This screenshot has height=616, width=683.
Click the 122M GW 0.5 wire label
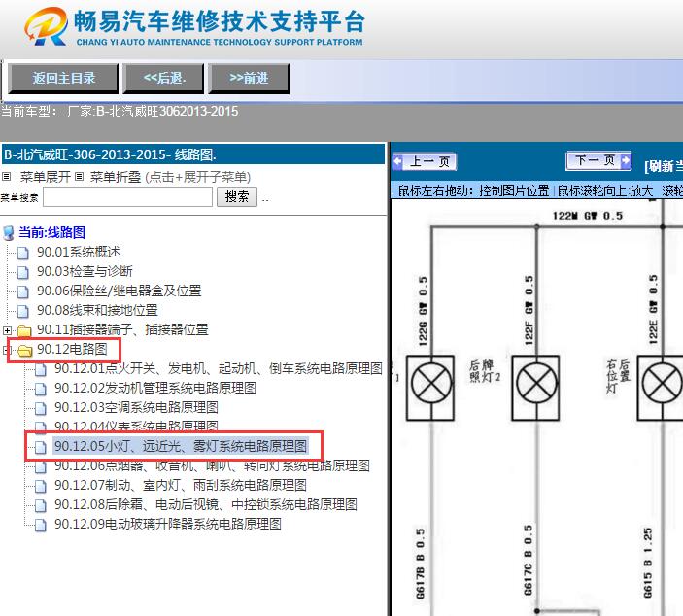pos(588,216)
